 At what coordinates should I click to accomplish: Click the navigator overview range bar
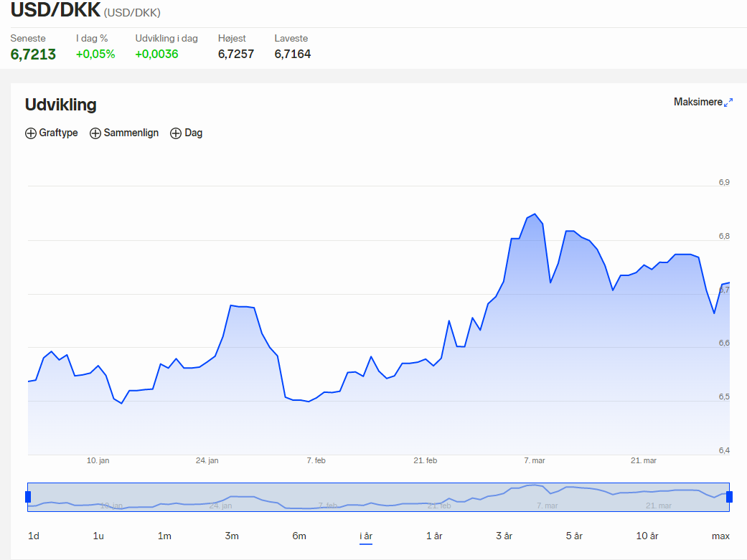point(378,497)
